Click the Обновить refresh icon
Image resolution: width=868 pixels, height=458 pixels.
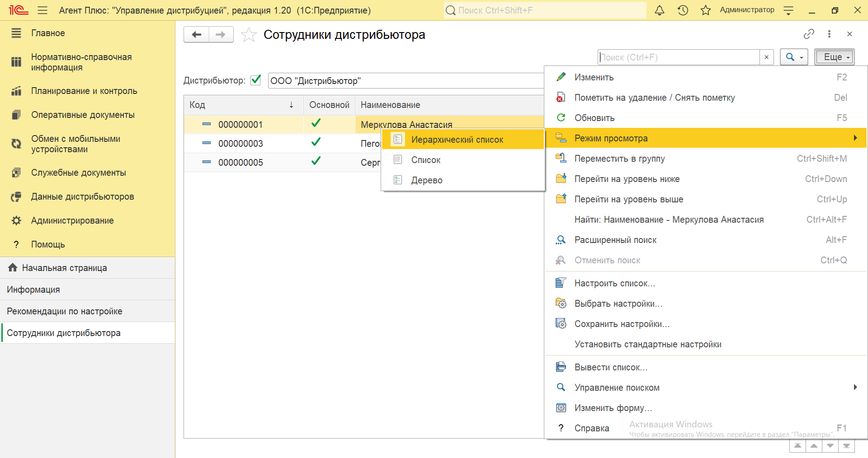pyautogui.click(x=561, y=117)
